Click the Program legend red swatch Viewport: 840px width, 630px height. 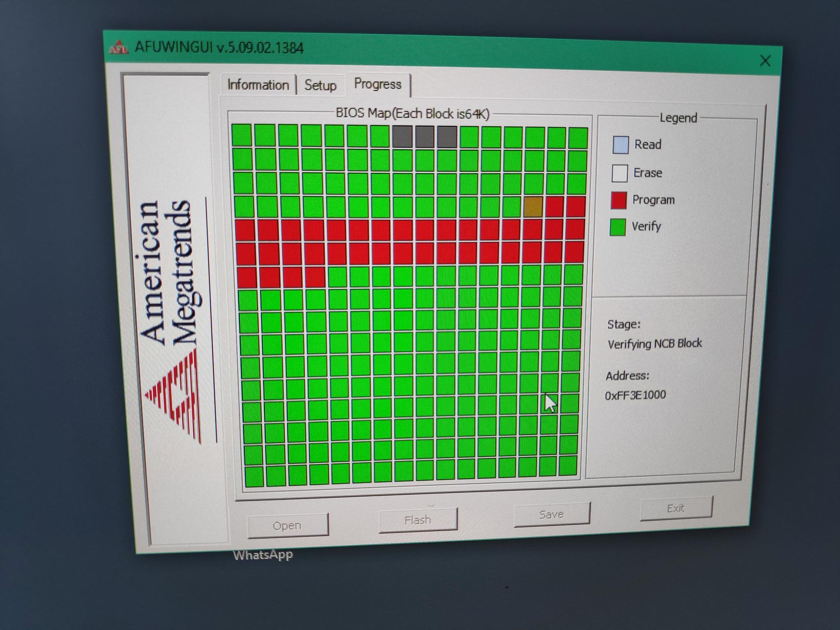click(619, 200)
